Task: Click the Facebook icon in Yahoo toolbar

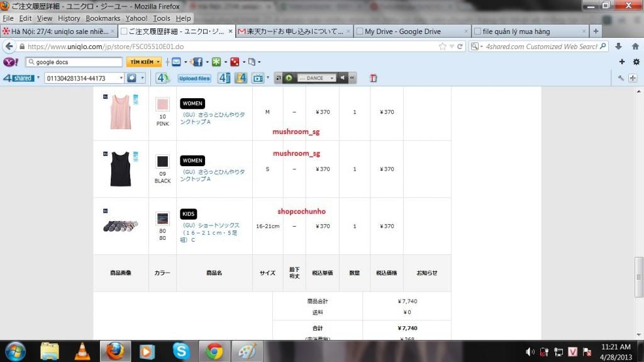Action: tap(197, 62)
